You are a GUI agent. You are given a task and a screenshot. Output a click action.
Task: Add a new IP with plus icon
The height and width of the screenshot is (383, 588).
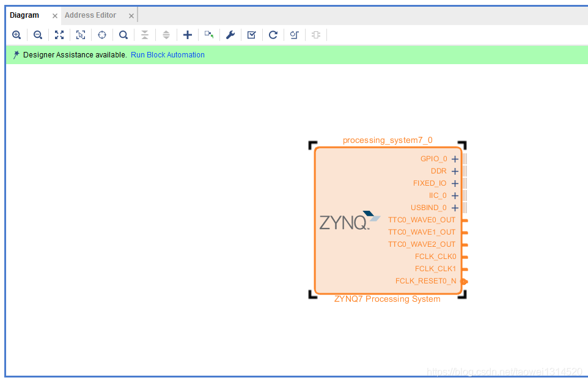click(188, 35)
